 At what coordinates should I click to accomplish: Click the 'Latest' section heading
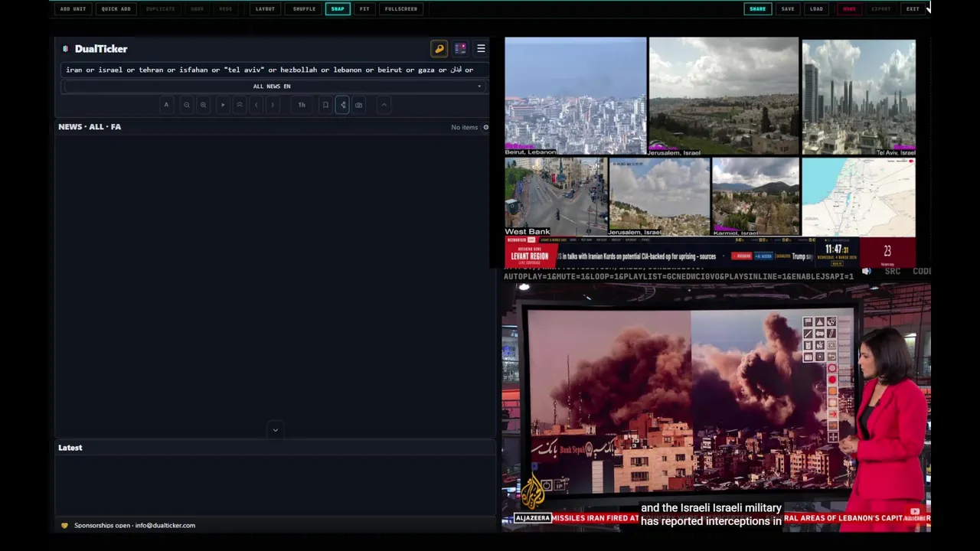(x=70, y=448)
